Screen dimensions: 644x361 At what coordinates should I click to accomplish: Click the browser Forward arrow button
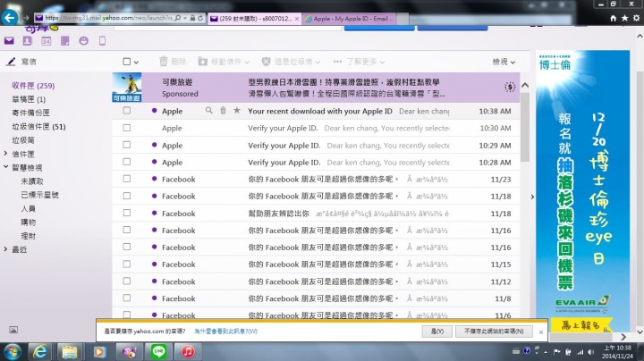tap(25, 18)
